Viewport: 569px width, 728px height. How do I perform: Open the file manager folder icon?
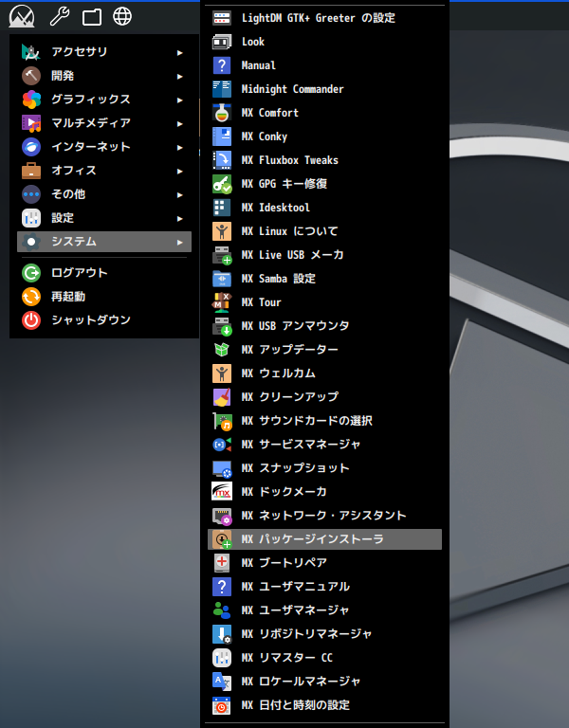[x=91, y=17]
